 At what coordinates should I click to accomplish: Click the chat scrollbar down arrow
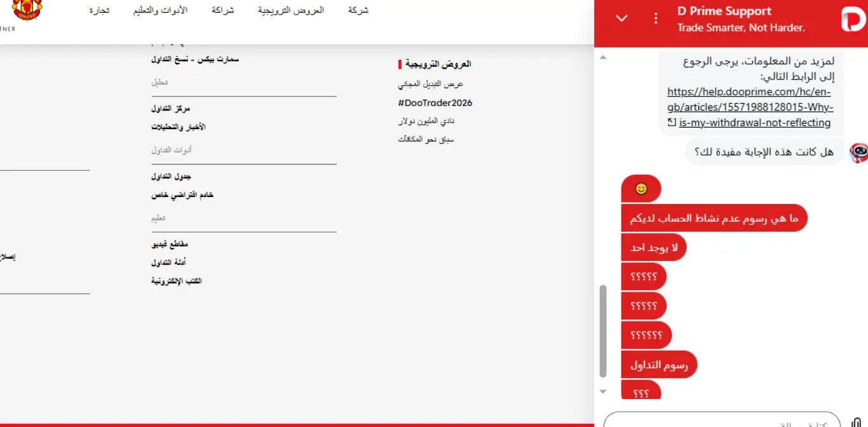(x=603, y=391)
